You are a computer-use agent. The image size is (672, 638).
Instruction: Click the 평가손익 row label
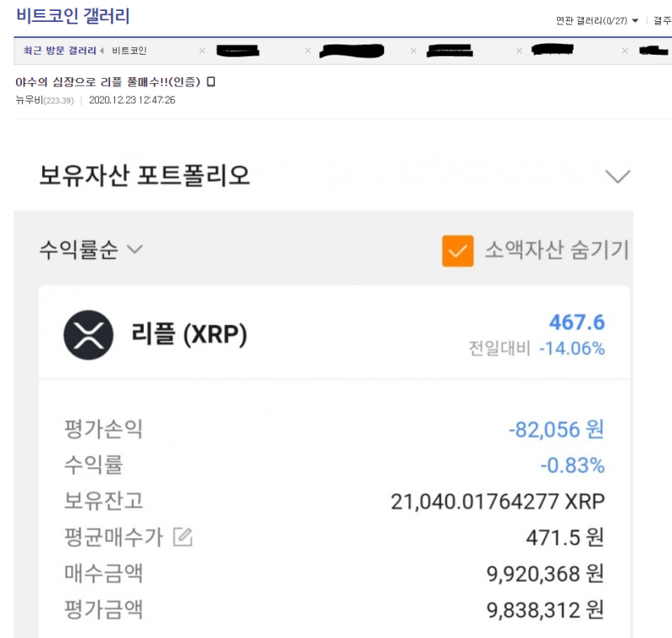103,430
